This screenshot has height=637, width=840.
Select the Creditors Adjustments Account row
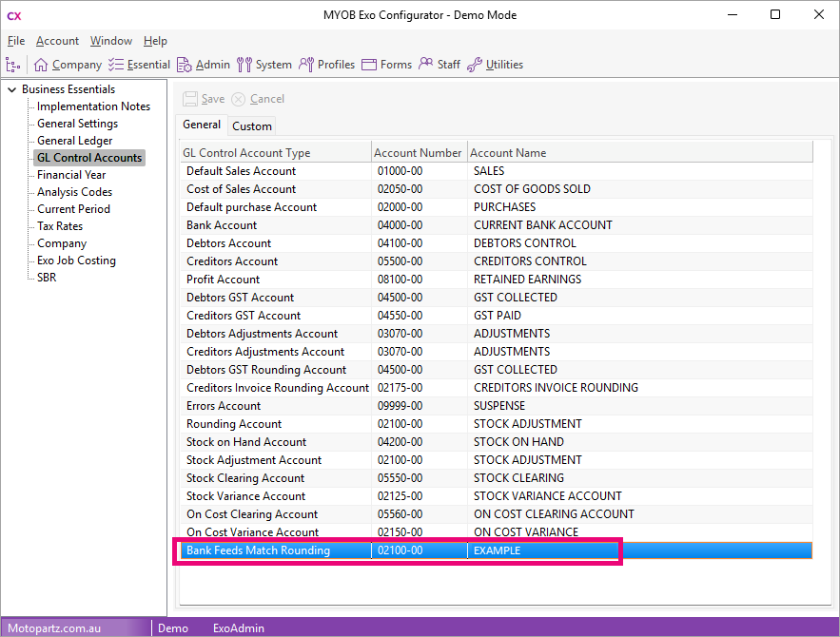click(x=496, y=352)
